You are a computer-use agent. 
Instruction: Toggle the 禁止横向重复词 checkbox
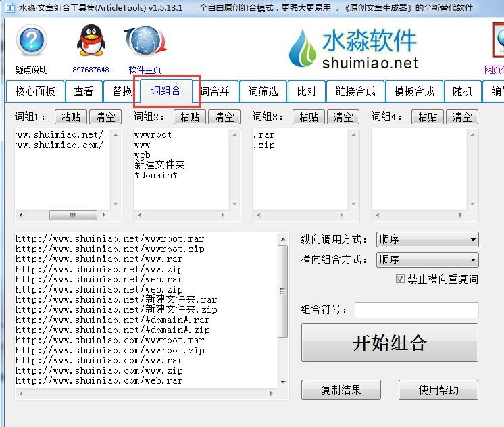click(x=401, y=279)
